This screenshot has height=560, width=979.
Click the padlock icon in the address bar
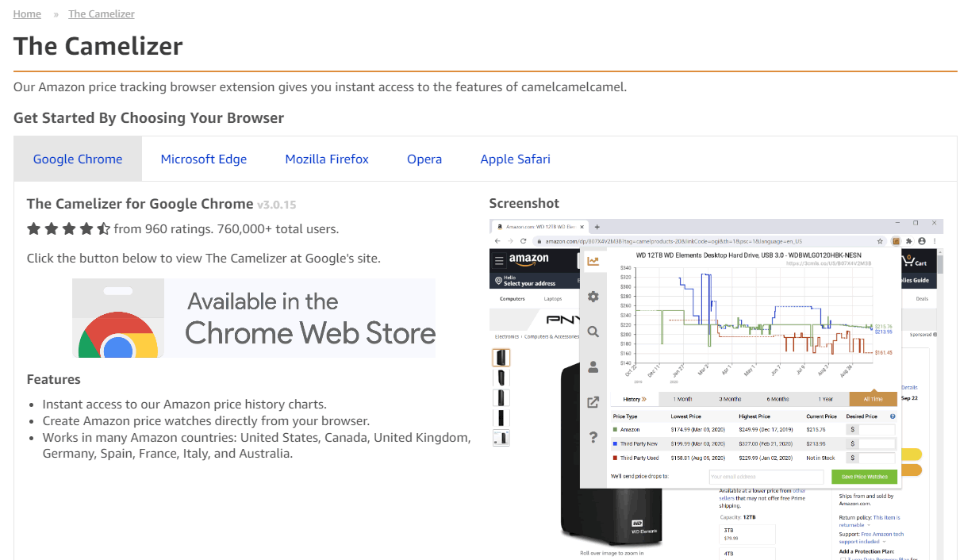coord(538,240)
